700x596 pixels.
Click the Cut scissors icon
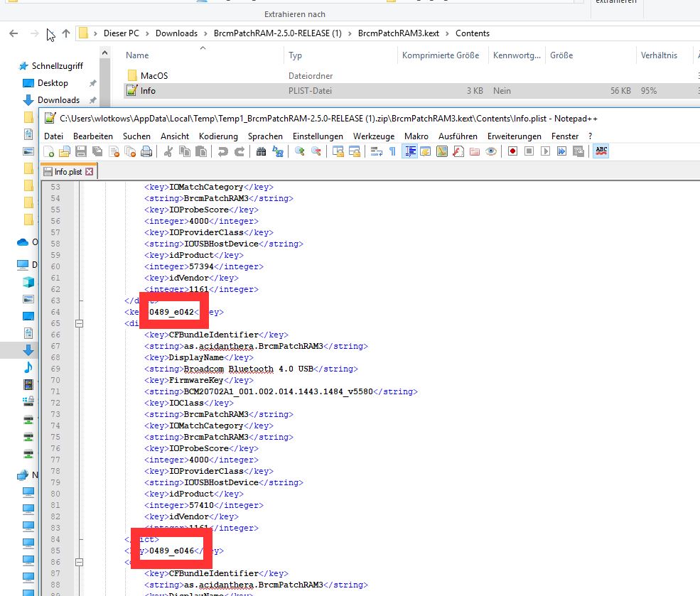(168, 151)
